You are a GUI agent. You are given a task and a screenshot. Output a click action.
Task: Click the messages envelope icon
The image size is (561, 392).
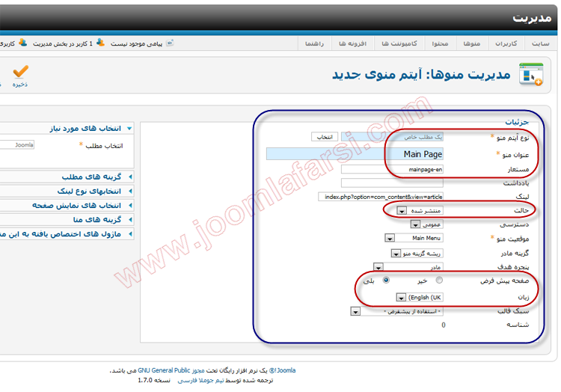[x=170, y=43]
